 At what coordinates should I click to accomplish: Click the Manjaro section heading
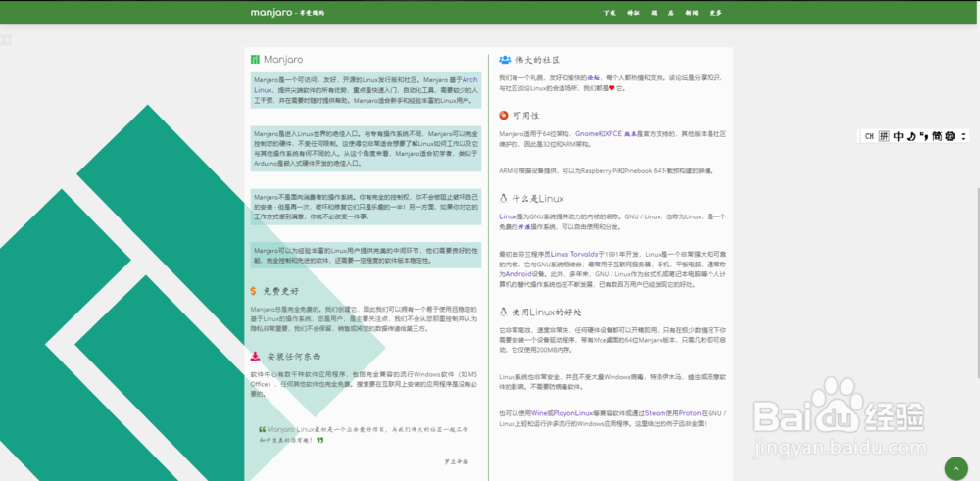(283, 60)
